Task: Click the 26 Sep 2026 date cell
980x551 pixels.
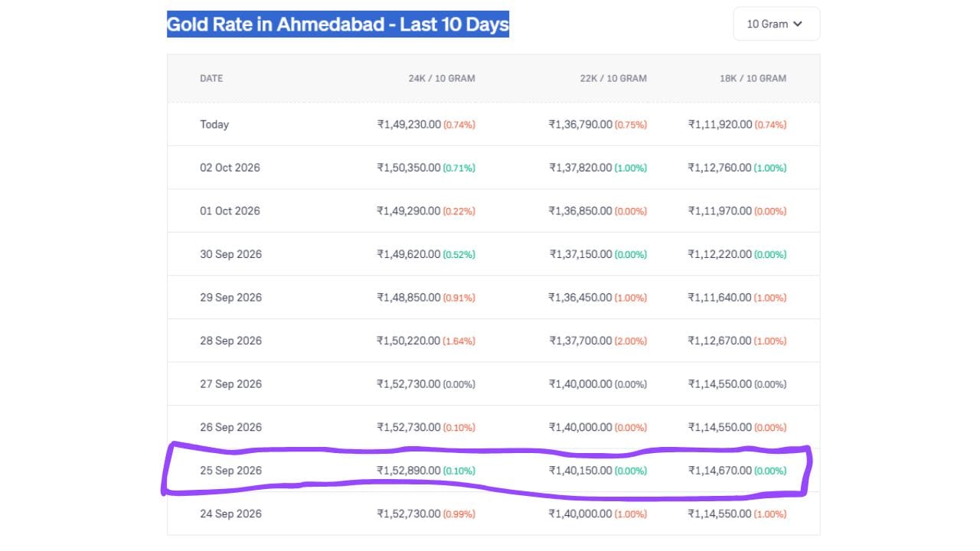Action: 230,427
